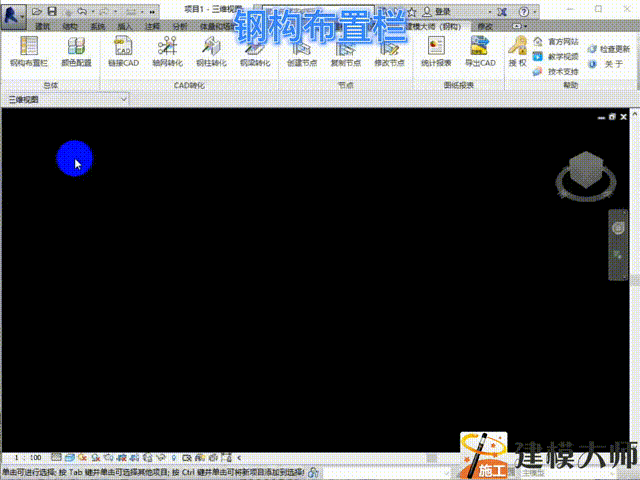This screenshot has width=640, height=480.
Task: Open the 教学视频 tutorial videos link
Action: tap(562, 57)
